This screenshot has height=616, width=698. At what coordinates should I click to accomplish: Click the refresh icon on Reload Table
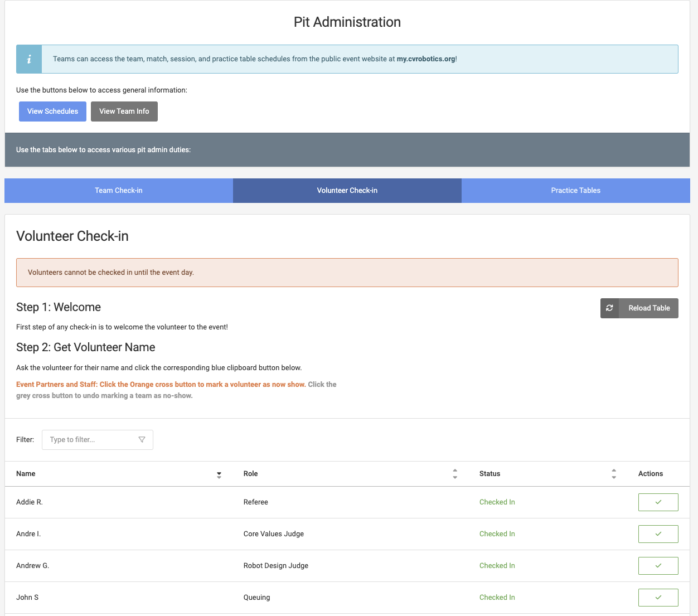tap(609, 308)
